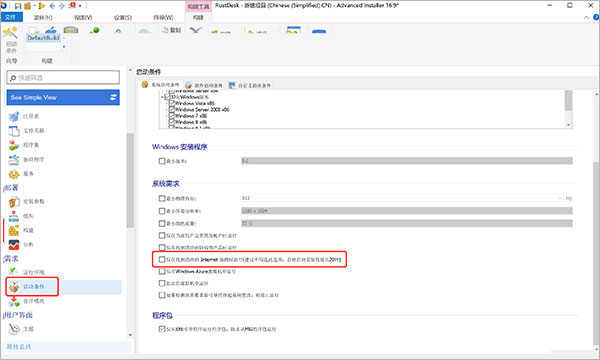This screenshot has width=600, height=360.
Task: Tick the Windows Azure virtual machine checkbox
Action: coord(162,271)
